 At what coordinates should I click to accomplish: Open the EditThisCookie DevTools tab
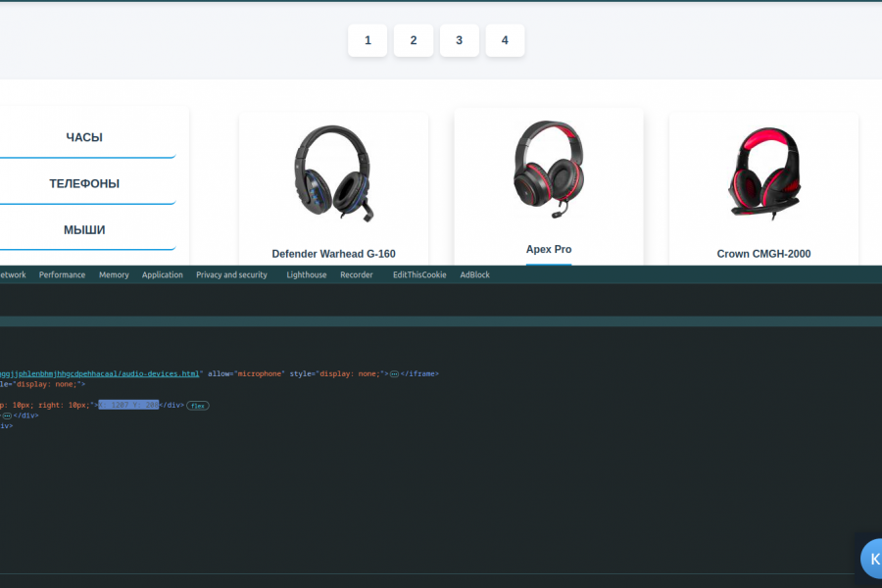tap(419, 274)
